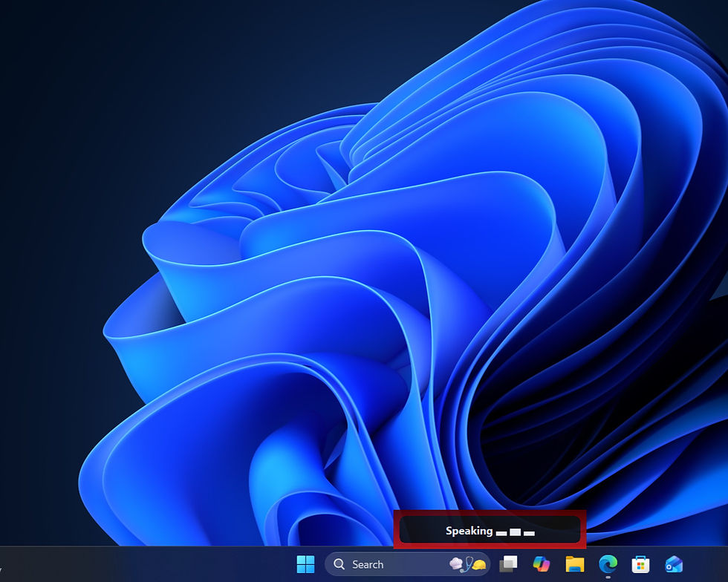Click the magnifier icon in Search box
Viewport: 728px width, 582px height.
coord(339,564)
